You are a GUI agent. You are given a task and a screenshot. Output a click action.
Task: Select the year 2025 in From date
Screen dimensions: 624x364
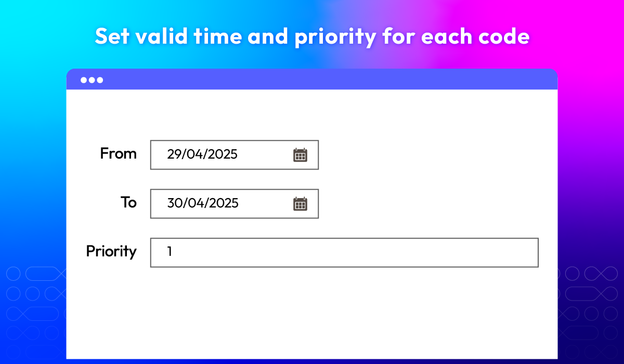tap(222, 154)
